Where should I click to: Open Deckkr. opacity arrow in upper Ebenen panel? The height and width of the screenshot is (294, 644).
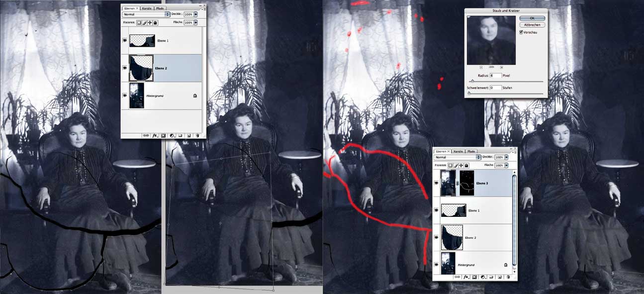click(x=195, y=14)
